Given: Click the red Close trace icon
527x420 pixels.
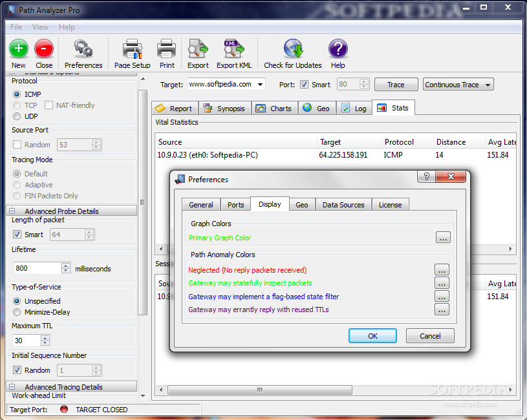Looking at the screenshot, I should tap(44, 48).
